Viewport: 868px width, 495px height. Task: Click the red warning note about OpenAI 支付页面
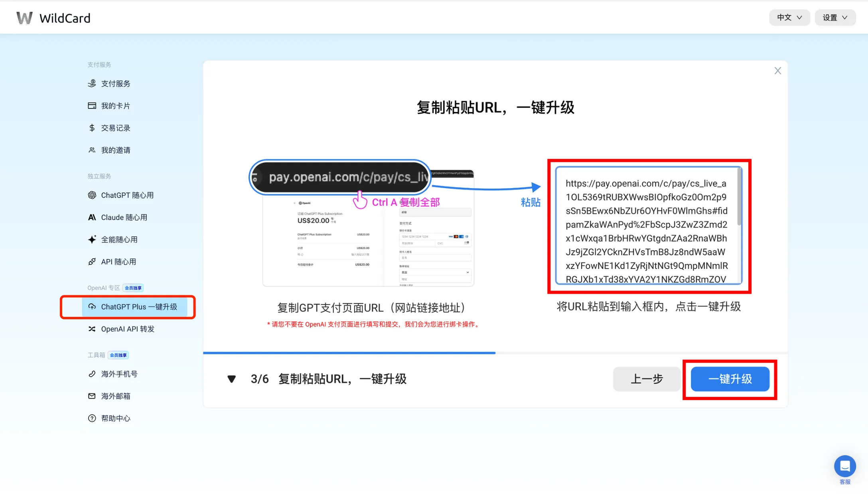(374, 324)
